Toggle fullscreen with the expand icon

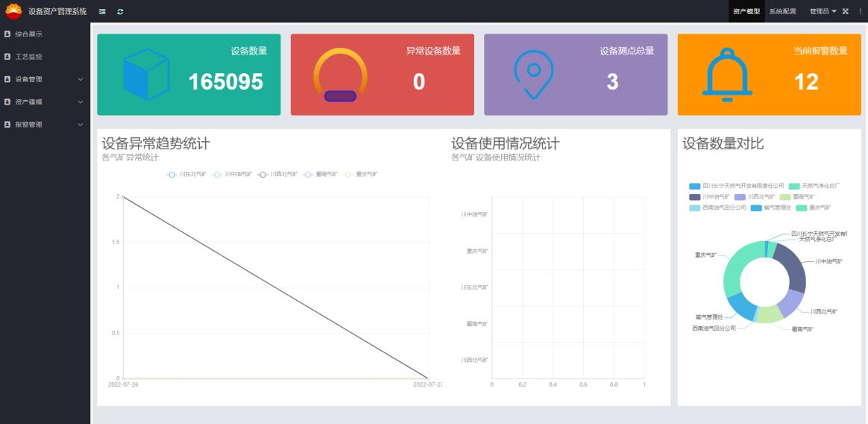pyautogui.click(x=846, y=11)
